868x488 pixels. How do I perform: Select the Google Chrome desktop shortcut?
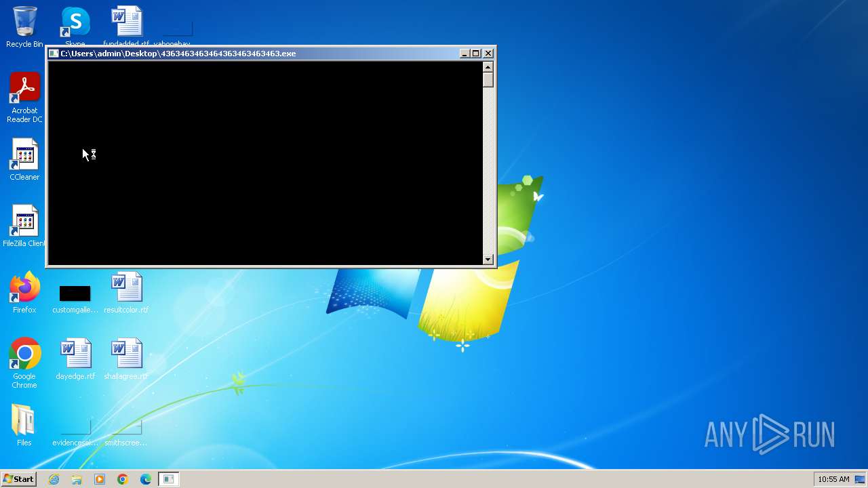tap(24, 363)
